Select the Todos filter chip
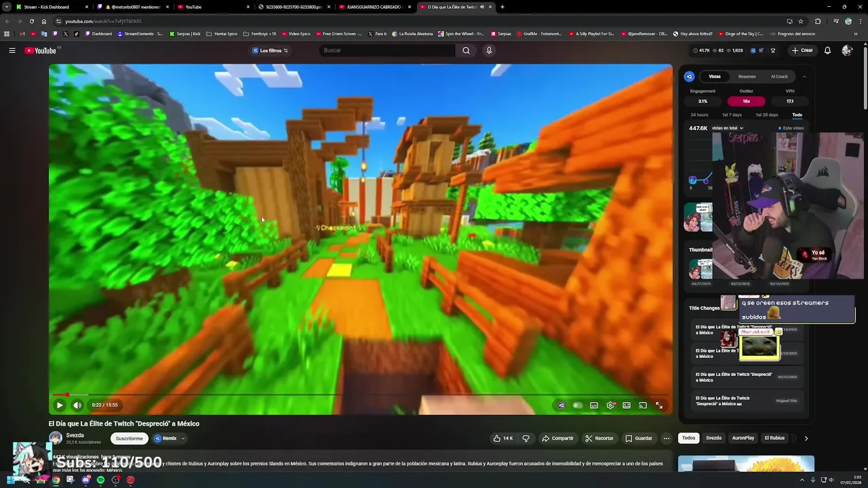This screenshot has width=868, height=488. tap(688, 438)
